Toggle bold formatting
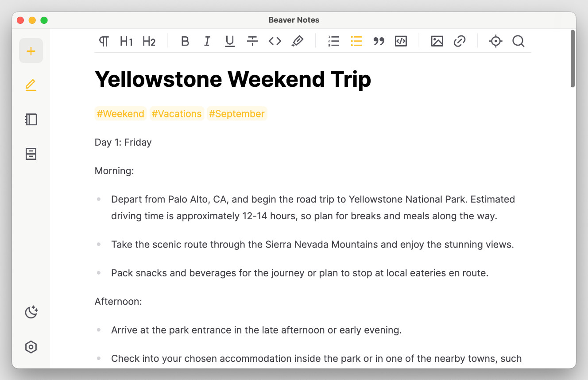588x380 pixels. (x=185, y=42)
